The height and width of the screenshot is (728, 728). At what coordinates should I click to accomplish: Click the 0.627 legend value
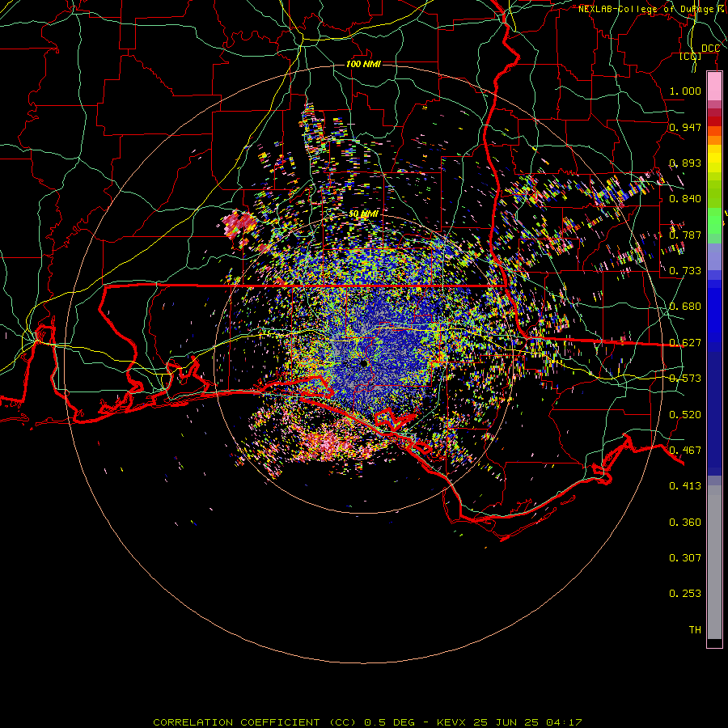click(x=685, y=343)
